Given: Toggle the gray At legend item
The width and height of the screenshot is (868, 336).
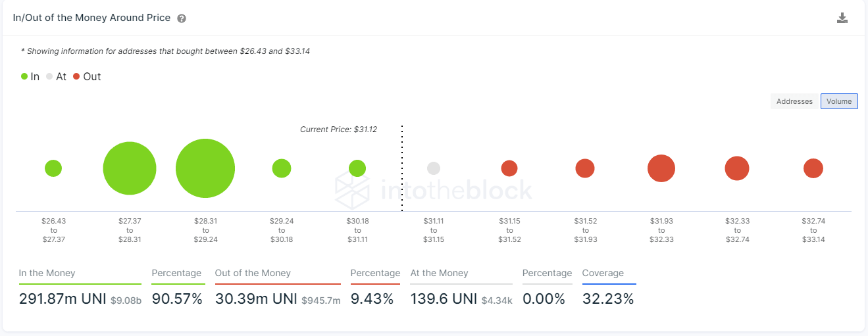Looking at the screenshot, I should (57, 76).
